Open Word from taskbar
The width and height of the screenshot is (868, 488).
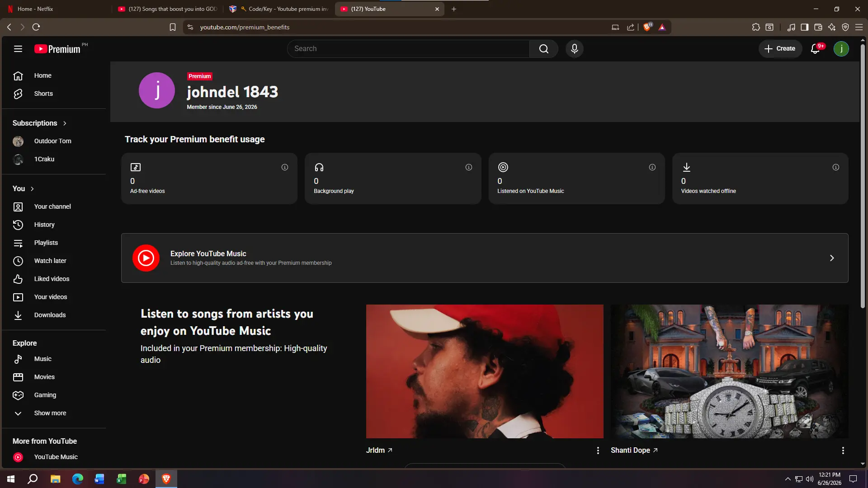(x=99, y=479)
